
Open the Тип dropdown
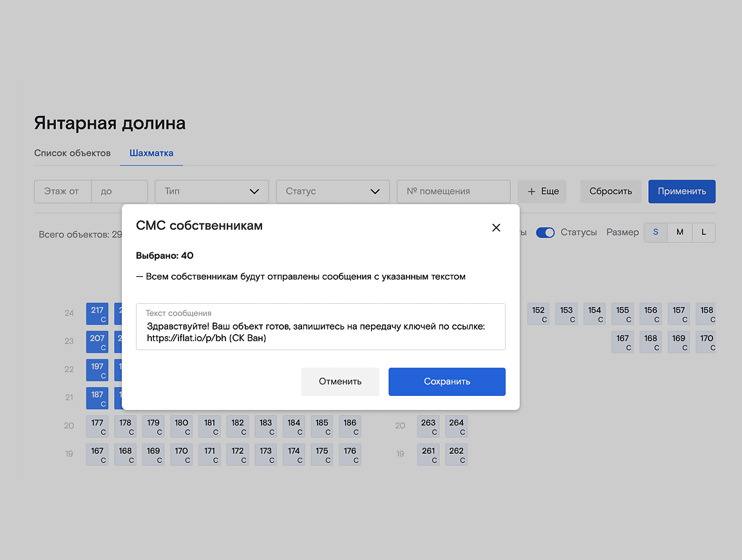point(211,191)
